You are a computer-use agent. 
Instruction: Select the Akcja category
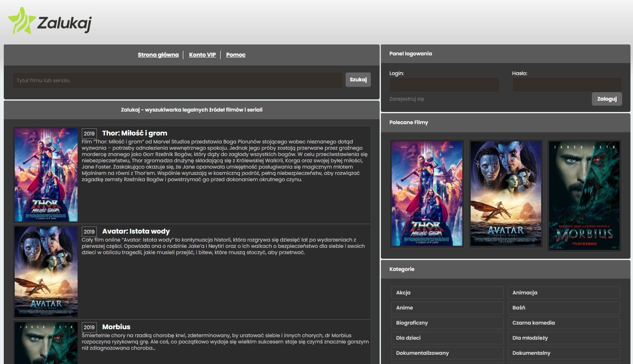(x=447, y=293)
